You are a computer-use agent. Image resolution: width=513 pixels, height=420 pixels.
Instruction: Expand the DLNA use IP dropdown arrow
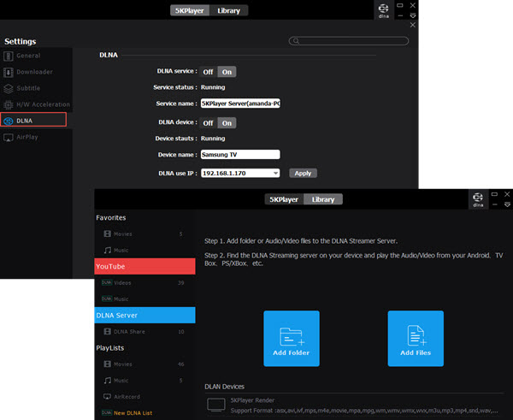click(x=276, y=173)
